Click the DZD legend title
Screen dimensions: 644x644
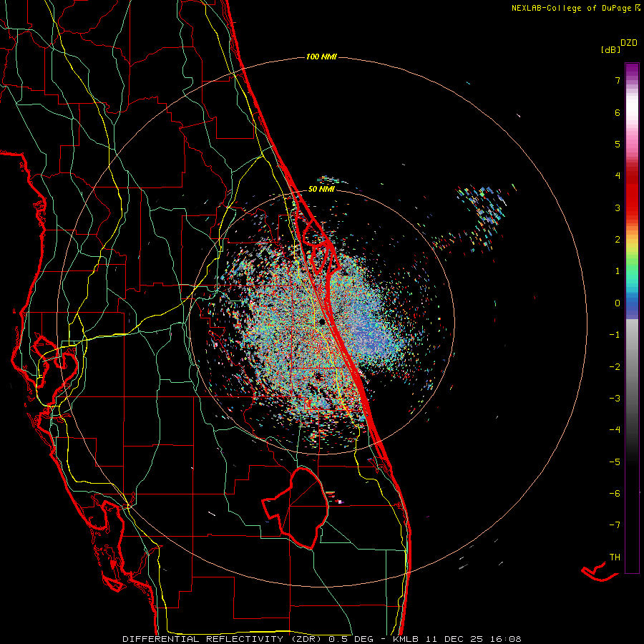(629, 43)
